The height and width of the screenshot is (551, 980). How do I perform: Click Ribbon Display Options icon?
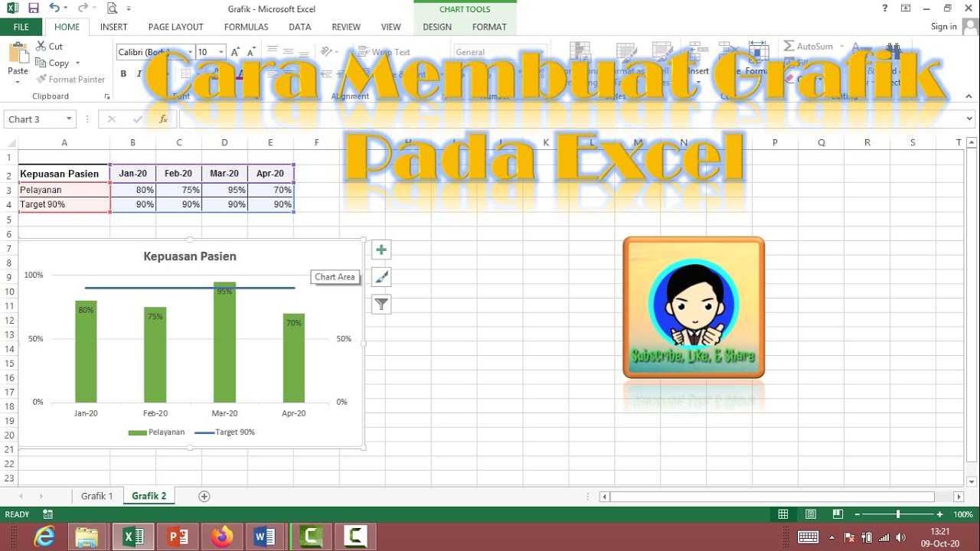point(906,8)
